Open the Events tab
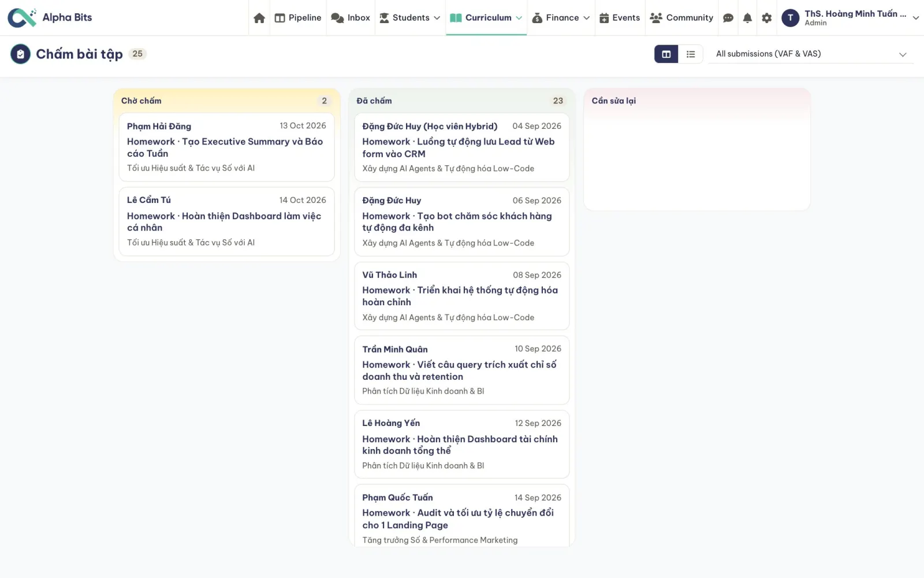 620,18
